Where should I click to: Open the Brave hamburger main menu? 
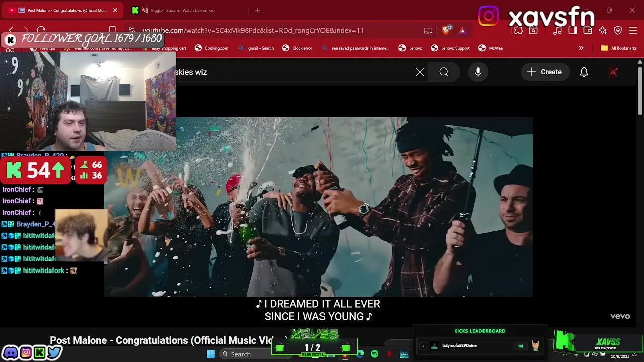(633, 30)
